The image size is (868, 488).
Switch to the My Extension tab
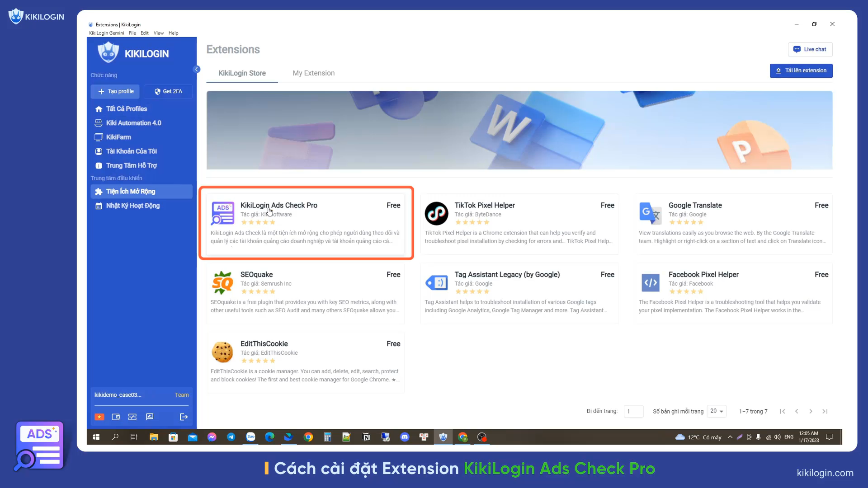coord(313,73)
